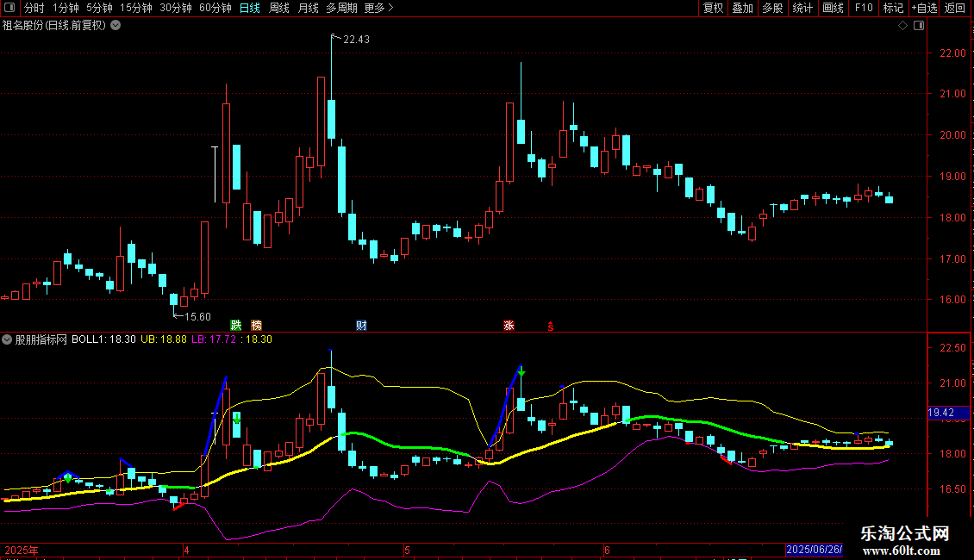
Task: Click the 16.00 price axis label
Action: (x=952, y=300)
